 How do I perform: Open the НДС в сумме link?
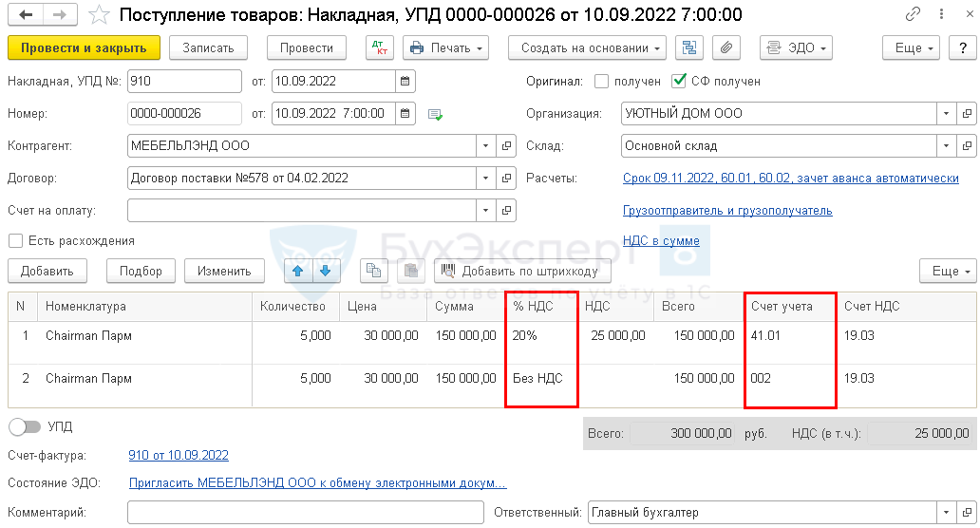pos(661,241)
